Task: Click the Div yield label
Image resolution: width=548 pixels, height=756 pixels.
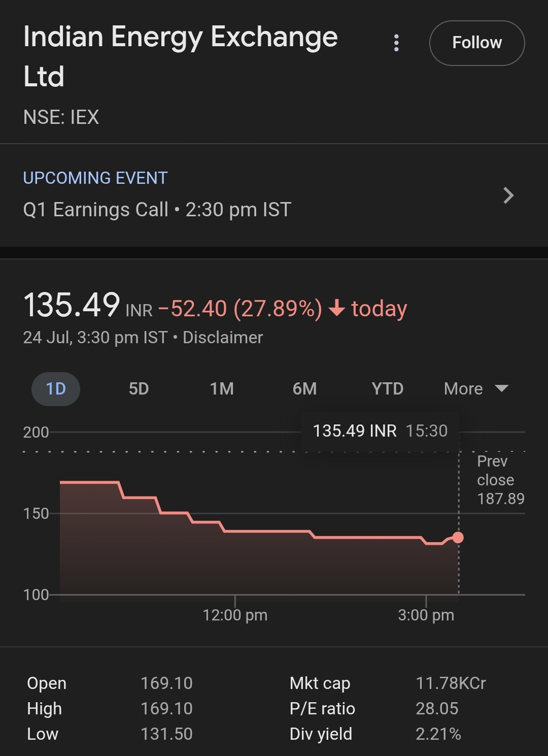Action: pyautogui.click(x=321, y=735)
